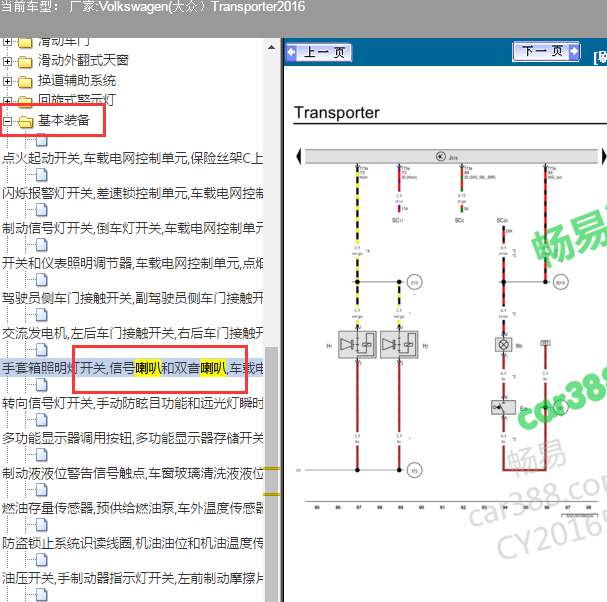Click the J519 control unit bar

point(451,156)
